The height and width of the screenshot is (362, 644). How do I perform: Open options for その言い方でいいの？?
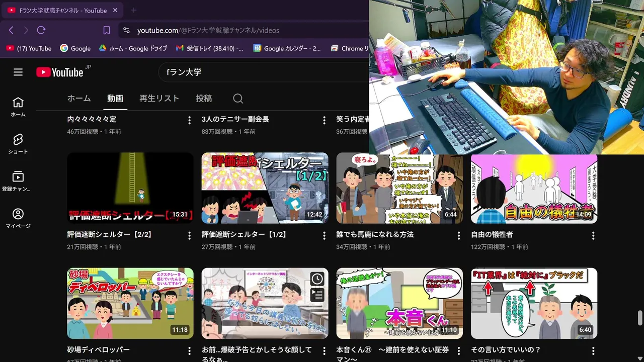(593, 350)
